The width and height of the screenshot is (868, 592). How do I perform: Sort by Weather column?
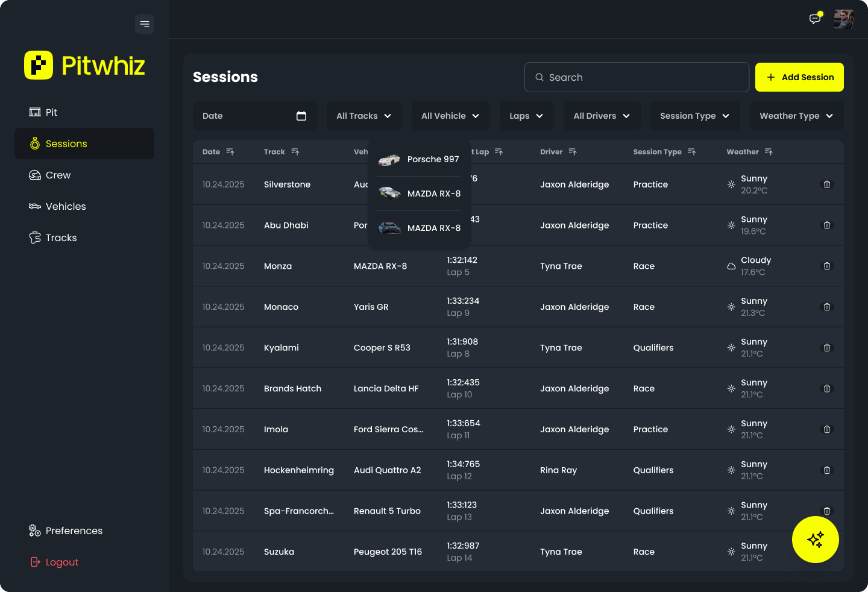point(768,152)
